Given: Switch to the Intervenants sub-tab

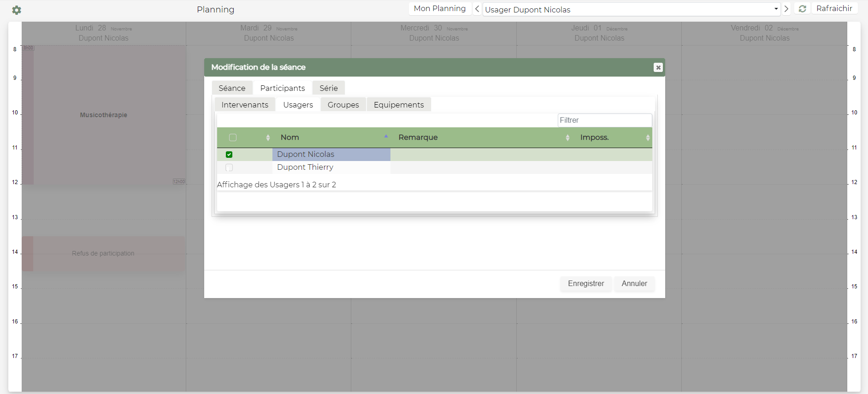Looking at the screenshot, I should (x=245, y=105).
